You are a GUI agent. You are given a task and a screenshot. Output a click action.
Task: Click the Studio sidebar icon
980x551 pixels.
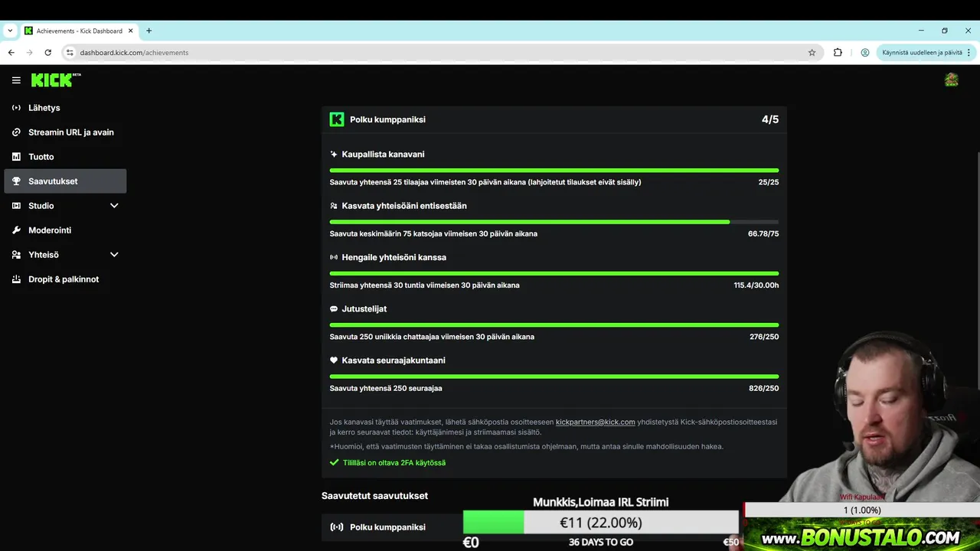(x=16, y=206)
